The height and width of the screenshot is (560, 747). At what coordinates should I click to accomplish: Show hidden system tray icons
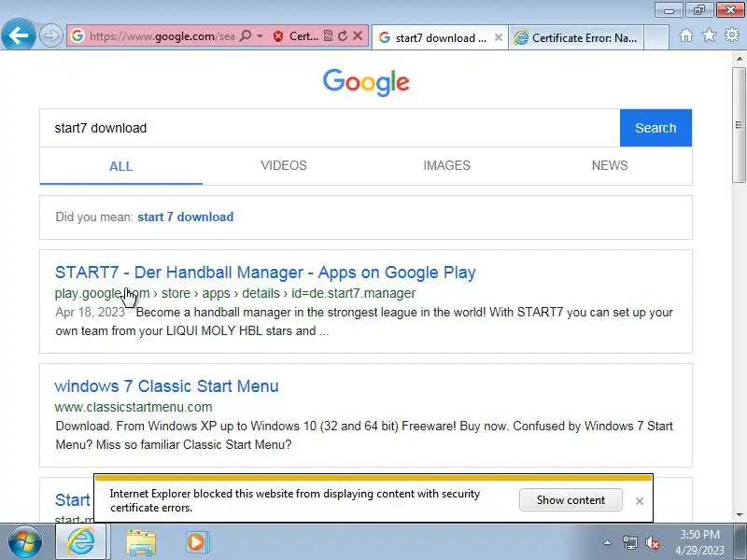tap(608, 542)
